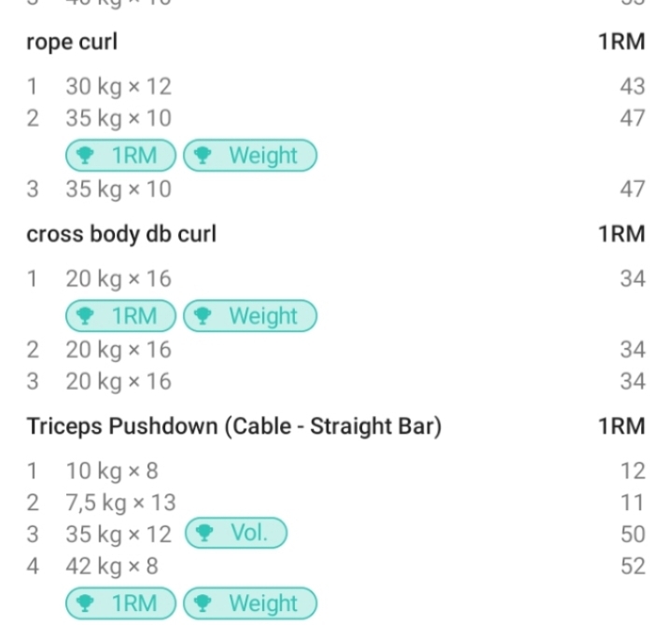672x625 pixels.
Task: Select the 1RM column header for rope curl
Action: [621, 43]
